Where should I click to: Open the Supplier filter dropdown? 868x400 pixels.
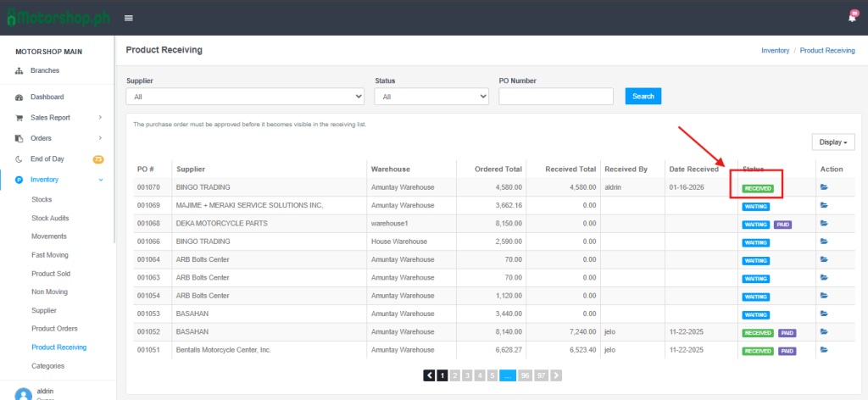tap(245, 97)
